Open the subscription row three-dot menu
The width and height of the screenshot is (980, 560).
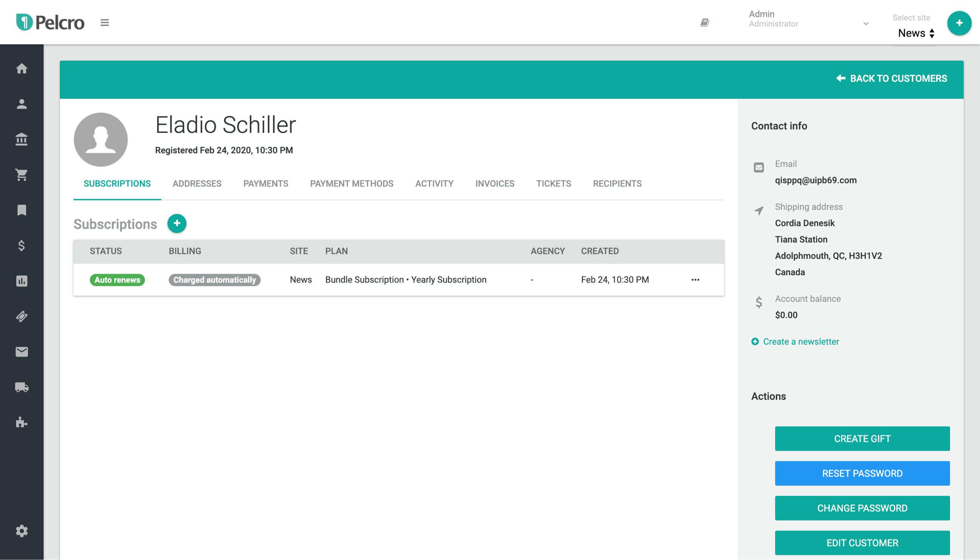(x=695, y=280)
